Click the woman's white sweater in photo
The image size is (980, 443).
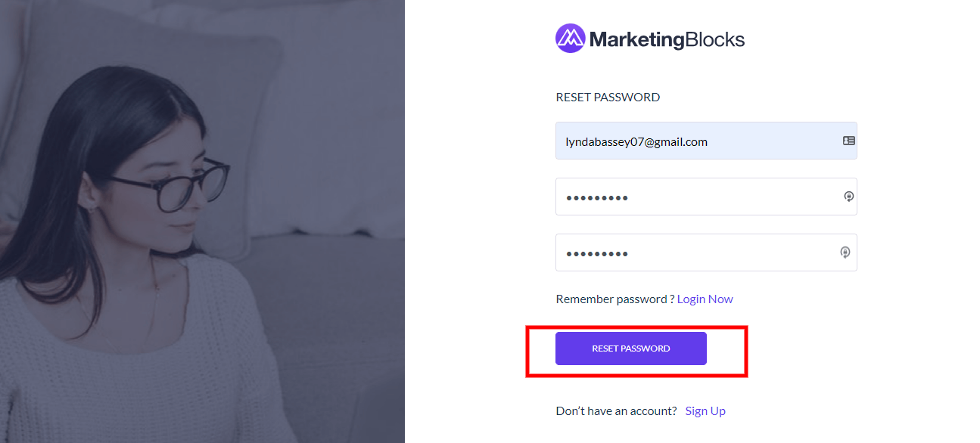point(136,355)
